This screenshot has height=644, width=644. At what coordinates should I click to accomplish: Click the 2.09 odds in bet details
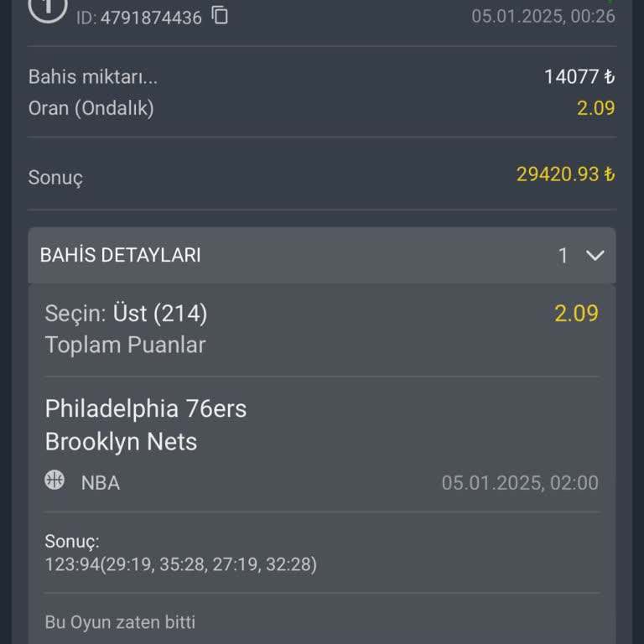click(576, 314)
